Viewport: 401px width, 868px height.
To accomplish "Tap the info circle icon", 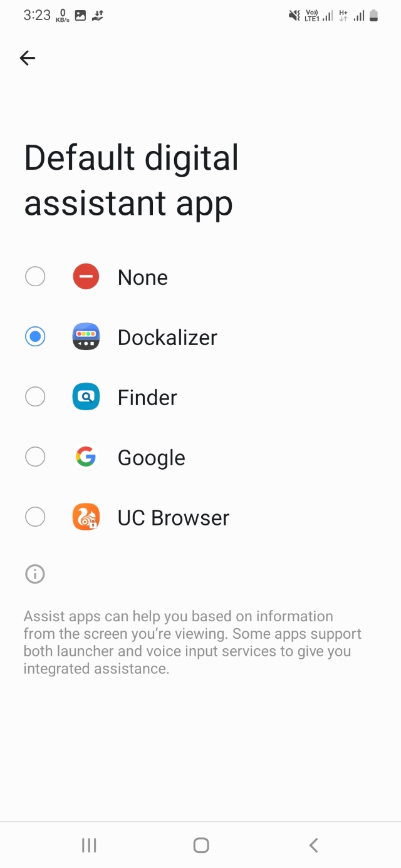I will tap(35, 574).
